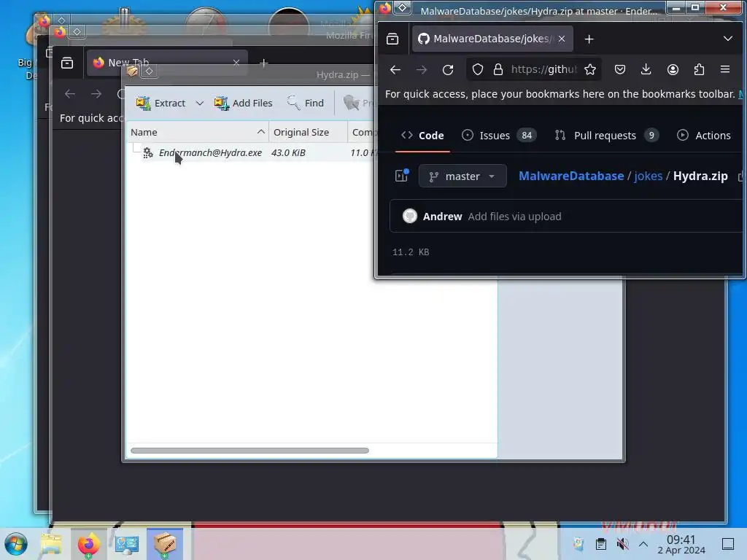
Task: Expand hidden system tray icons
Action: [x=643, y=544]
